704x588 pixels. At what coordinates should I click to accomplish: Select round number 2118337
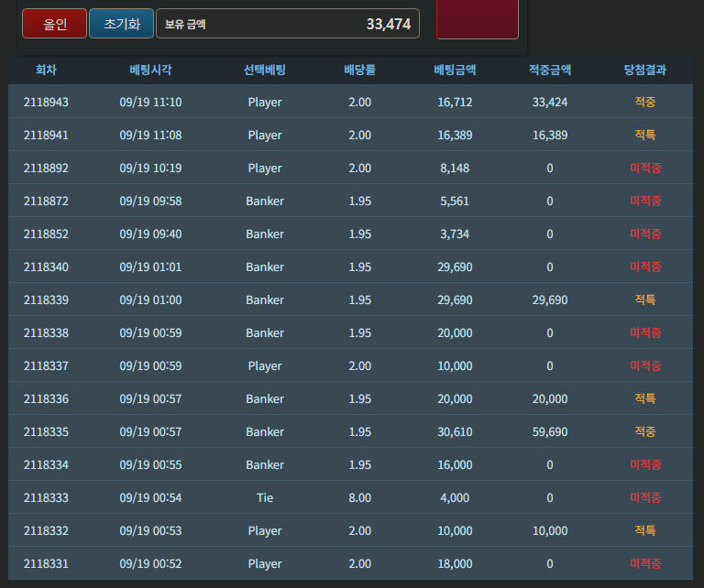tap(46, 365)
